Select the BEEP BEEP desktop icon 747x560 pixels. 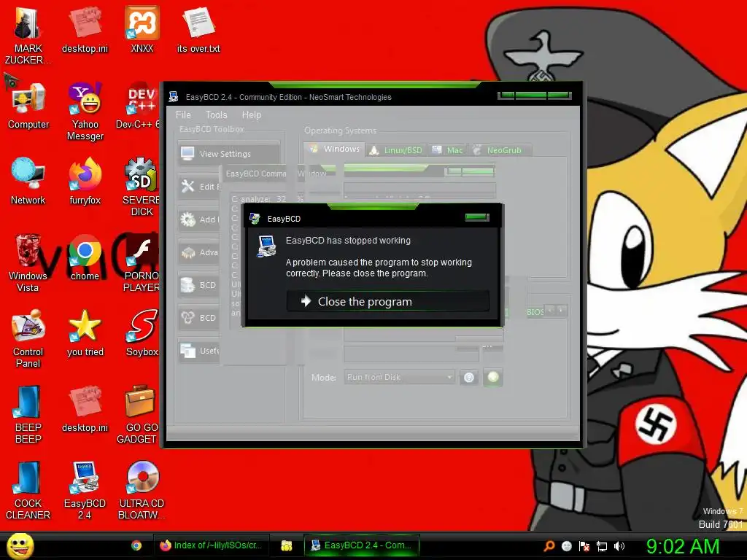[28, 415]
